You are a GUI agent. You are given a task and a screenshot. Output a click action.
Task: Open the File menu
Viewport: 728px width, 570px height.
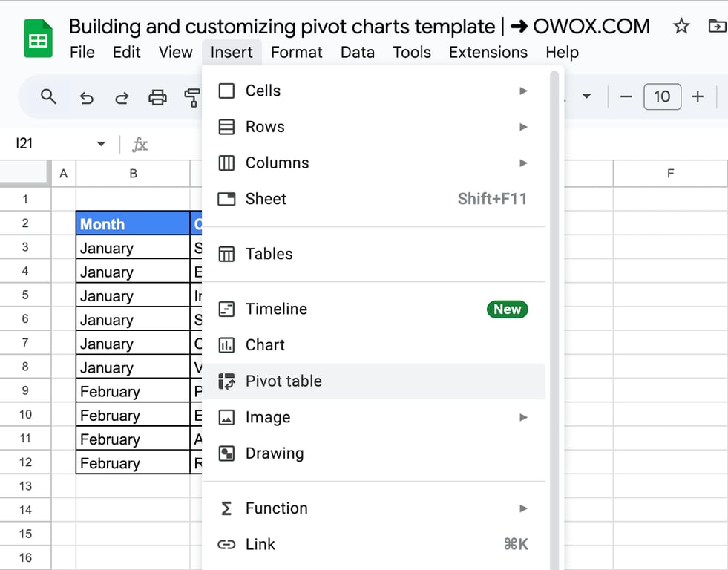(x=82, y=53)
